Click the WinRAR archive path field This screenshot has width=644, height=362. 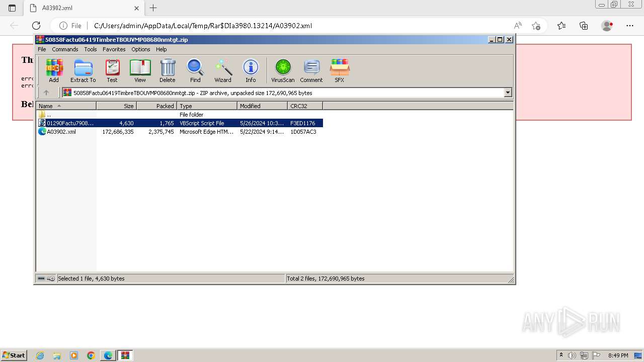click(287, 93)
